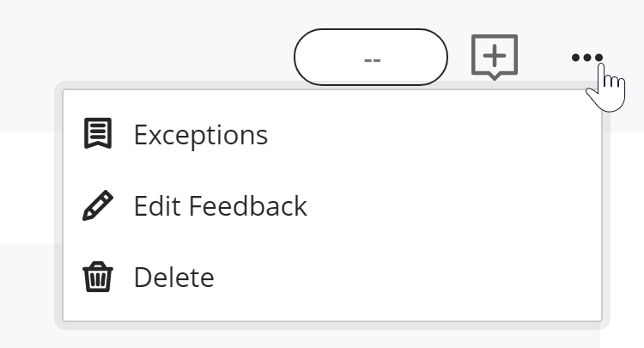Close the dropdown using the ellipsis button
This screenshot has height=348, width=644.
tap(586, 58)
